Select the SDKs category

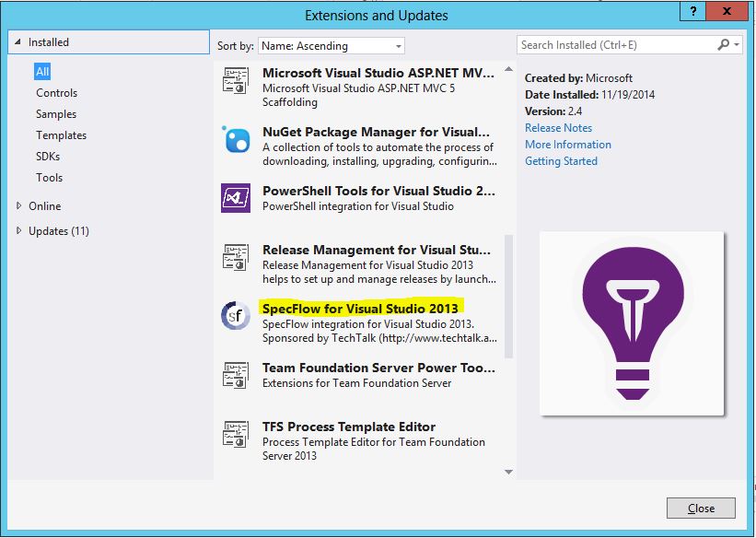[x=48, y=157]
